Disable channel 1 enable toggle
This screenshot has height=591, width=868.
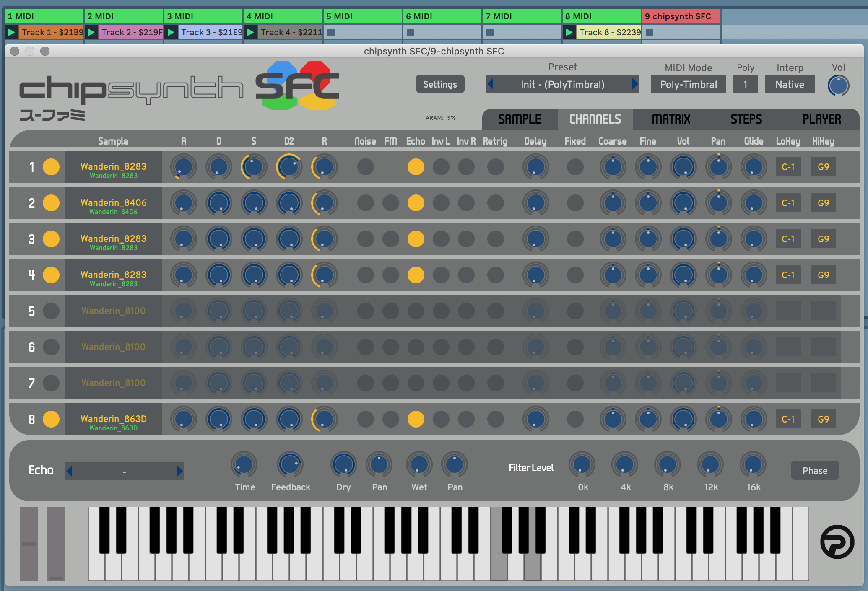point(51,167)
